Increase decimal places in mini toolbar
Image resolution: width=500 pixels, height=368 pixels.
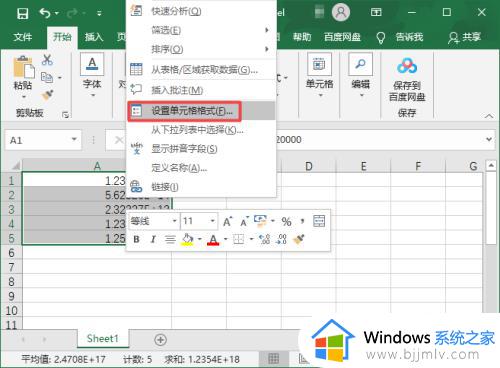265,239
